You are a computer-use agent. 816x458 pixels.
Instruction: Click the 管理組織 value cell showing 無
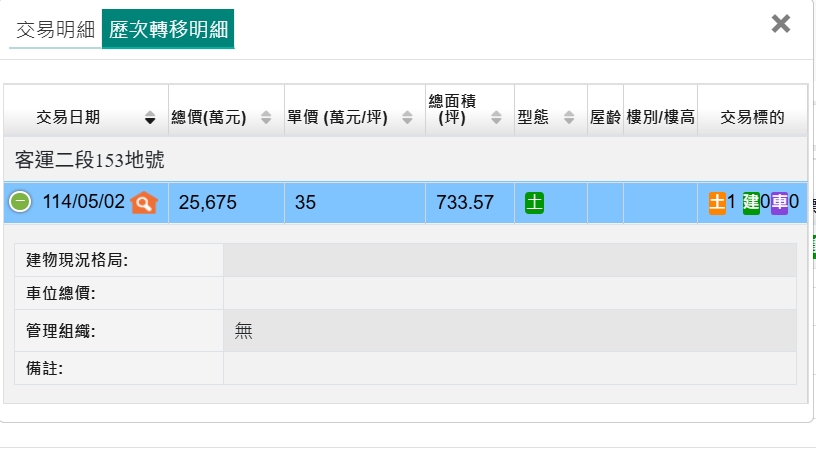(x=509, y=330)
